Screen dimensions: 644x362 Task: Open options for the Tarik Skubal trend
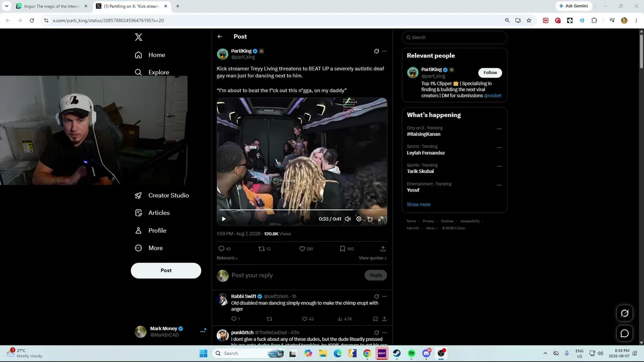click(499, 166)
